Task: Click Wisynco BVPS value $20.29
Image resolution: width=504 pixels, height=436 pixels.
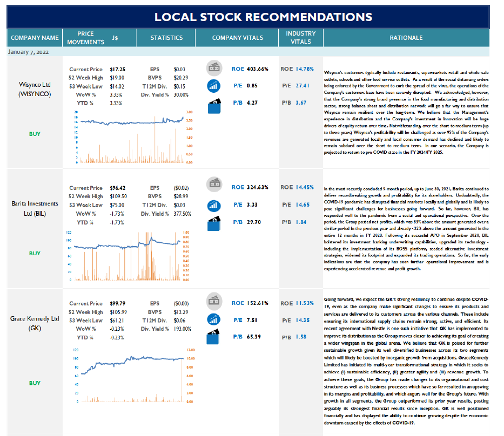Action: 180,78
